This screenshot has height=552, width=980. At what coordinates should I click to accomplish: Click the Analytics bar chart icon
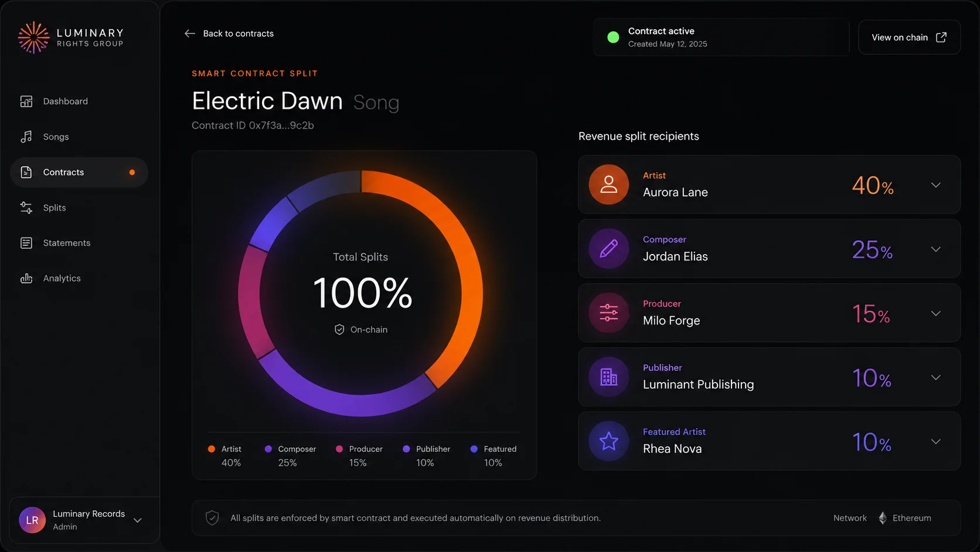point(26,279)
